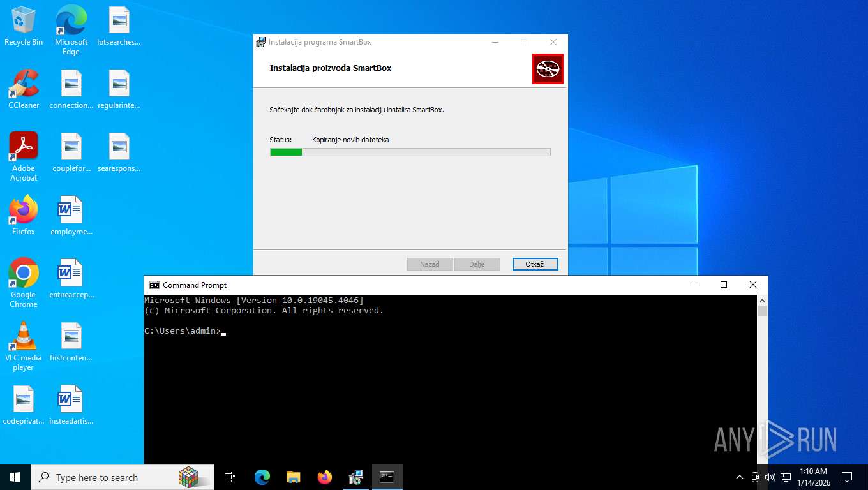Select the connection image file on desktop

click(71, 89)
